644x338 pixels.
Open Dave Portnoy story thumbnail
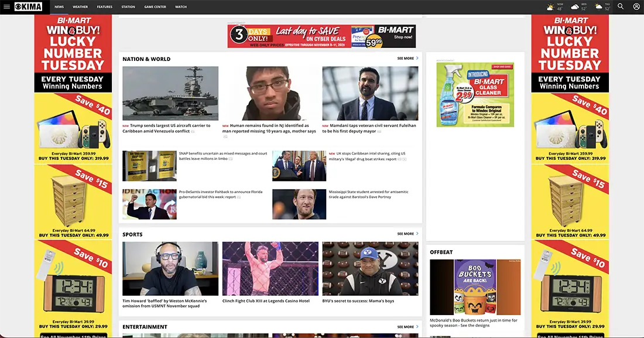point(299,204)
